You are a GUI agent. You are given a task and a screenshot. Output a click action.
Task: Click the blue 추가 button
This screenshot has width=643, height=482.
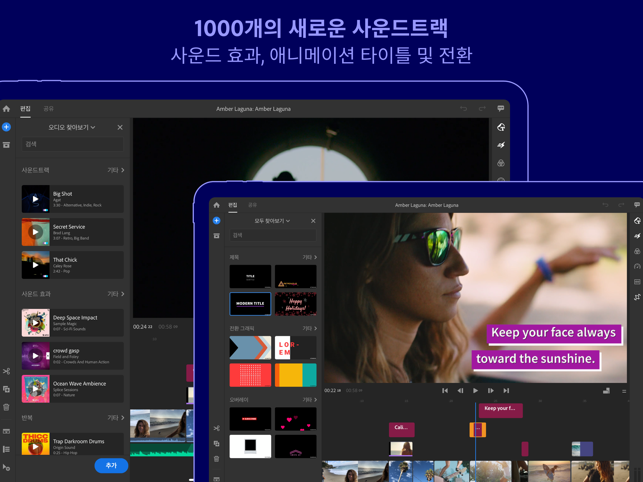click(x=111, y=466)
